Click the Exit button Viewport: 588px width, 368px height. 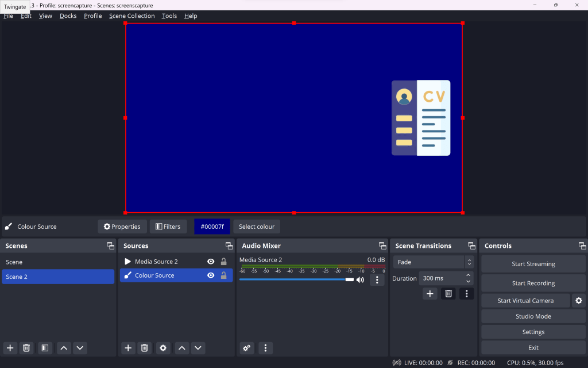(x=533, y=348)
